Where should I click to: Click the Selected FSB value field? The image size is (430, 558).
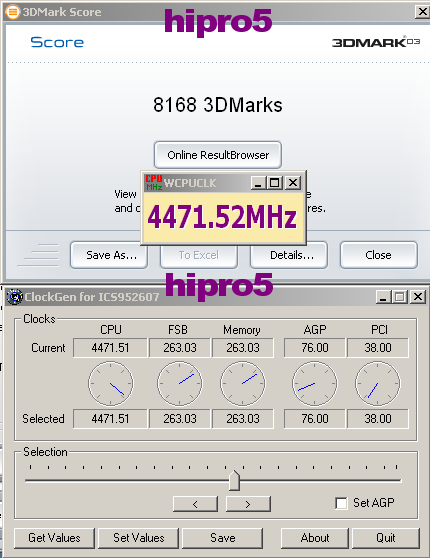click(180, 419)
